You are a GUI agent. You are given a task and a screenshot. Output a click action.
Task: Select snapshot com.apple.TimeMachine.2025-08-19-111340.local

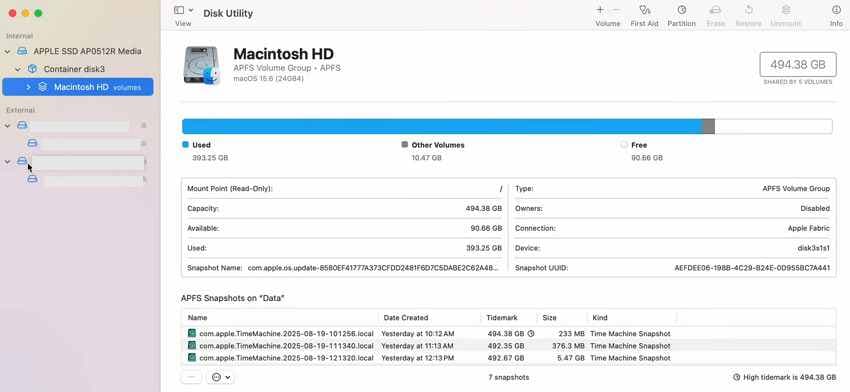(x=286, y=345)
